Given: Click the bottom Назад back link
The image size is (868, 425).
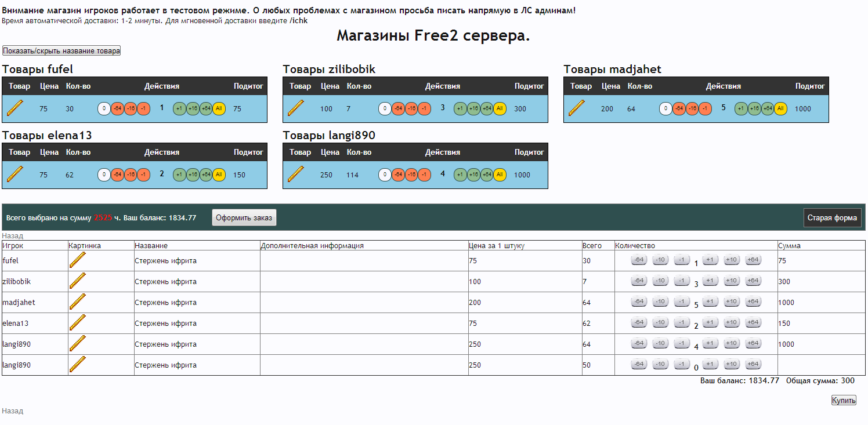Looking at the screenshot, I should (12, 411).
